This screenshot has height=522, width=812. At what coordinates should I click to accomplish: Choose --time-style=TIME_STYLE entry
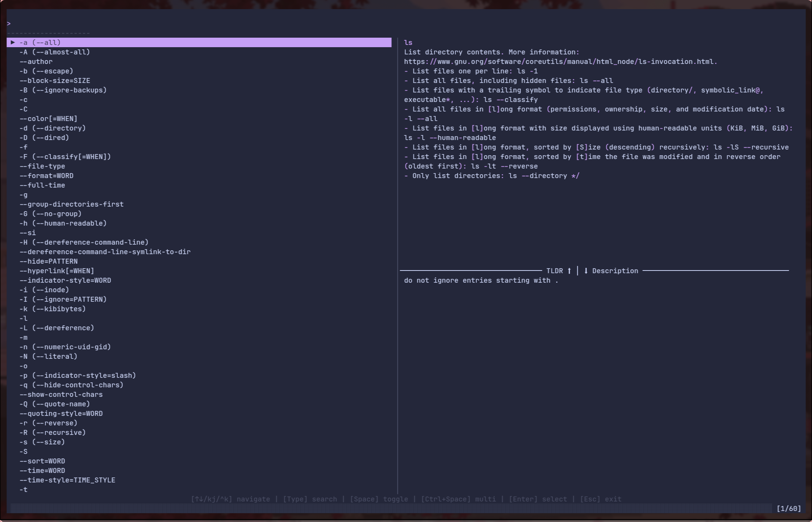point(67,480)
